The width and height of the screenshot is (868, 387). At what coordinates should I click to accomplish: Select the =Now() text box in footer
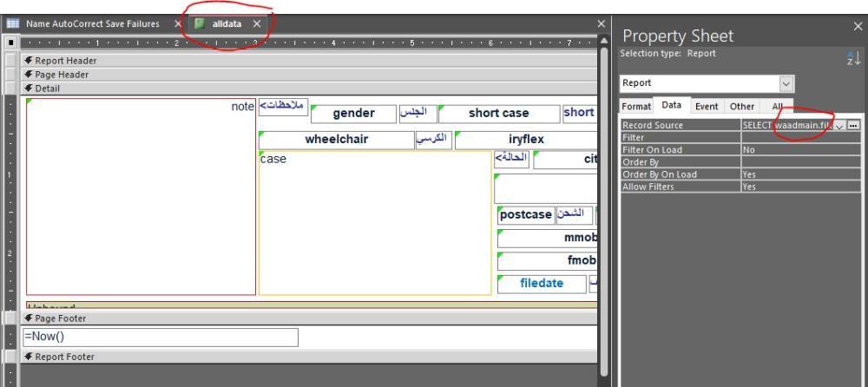[160, 337]
